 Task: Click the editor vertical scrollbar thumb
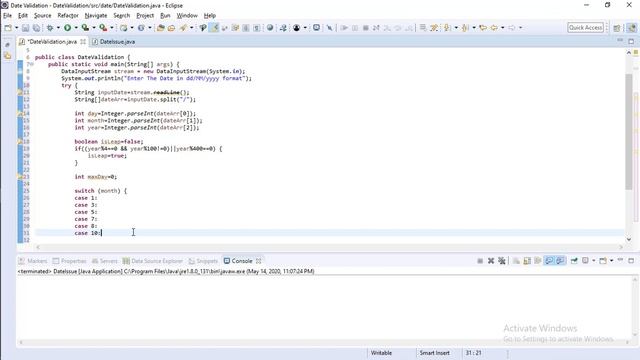[x=629, y=132]
